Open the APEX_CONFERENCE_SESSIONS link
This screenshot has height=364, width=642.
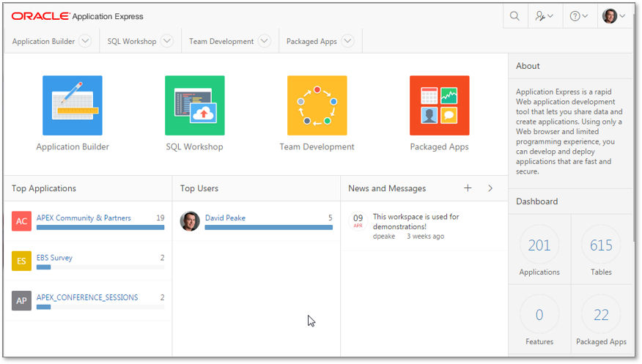point(87,297)
